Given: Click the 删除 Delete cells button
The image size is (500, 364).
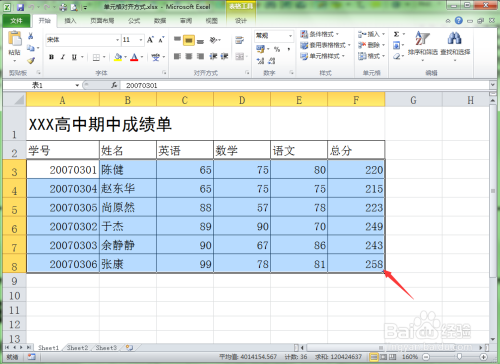Looking at the screenshot, I should click(x=371, y=45).
